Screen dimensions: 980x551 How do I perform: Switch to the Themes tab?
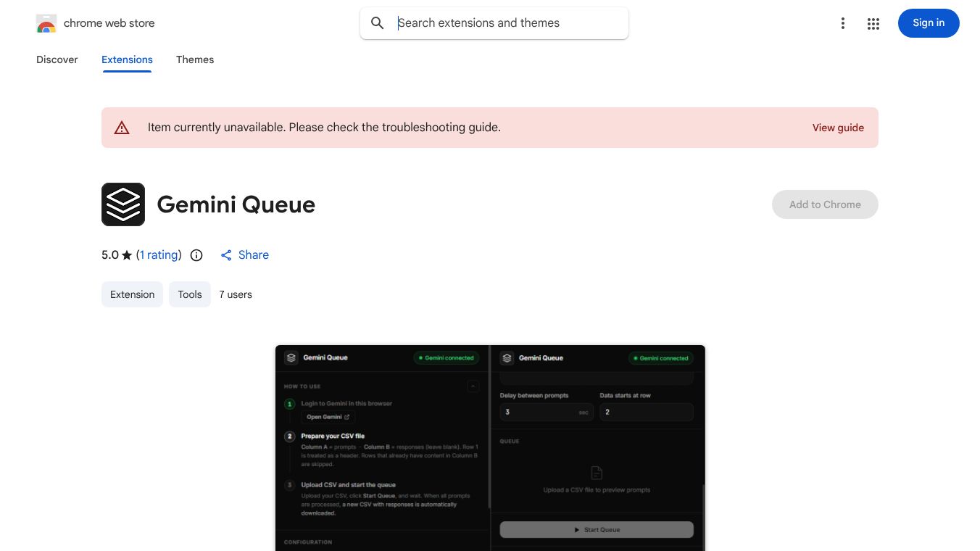point(195,59)
